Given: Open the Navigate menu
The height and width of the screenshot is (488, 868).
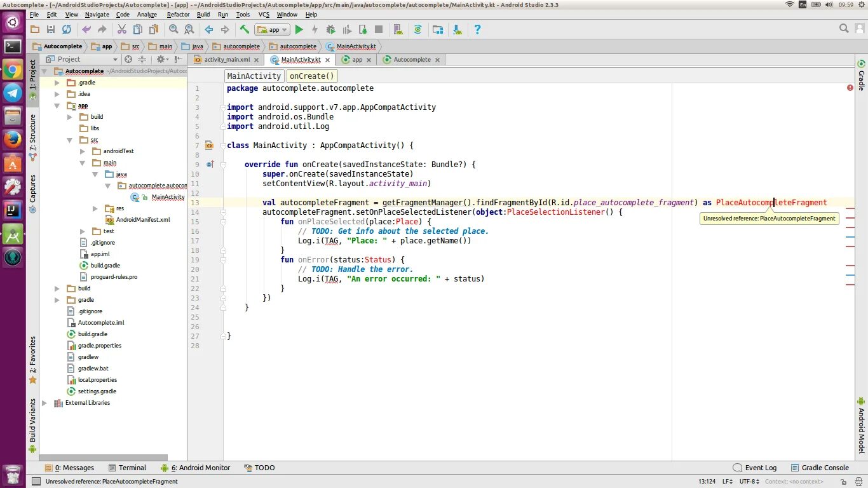Looking at the screenshot, I should click(x=97, y=14).
